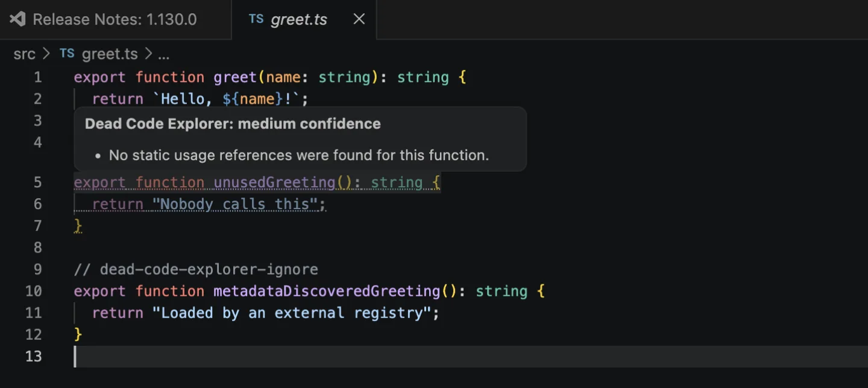This screenshot has width=868, height=388.
Task: Click the closing brace on line 7
Action: pos(78,226)
